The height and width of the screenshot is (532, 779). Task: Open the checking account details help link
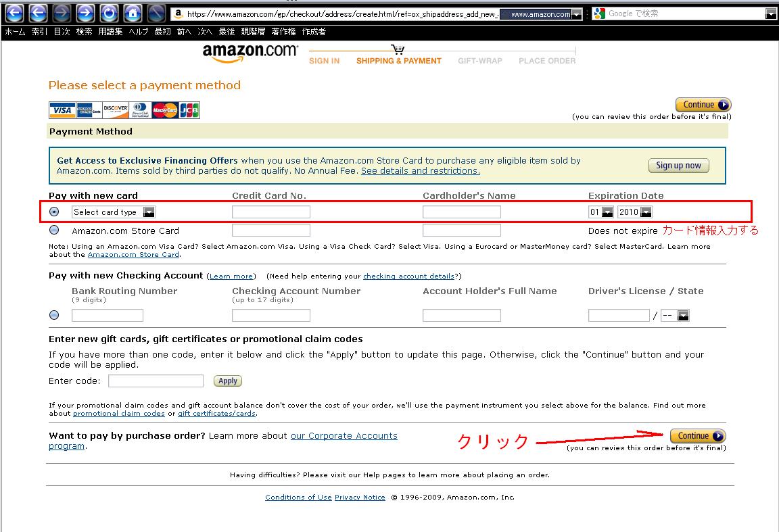[x=408, y=276]
